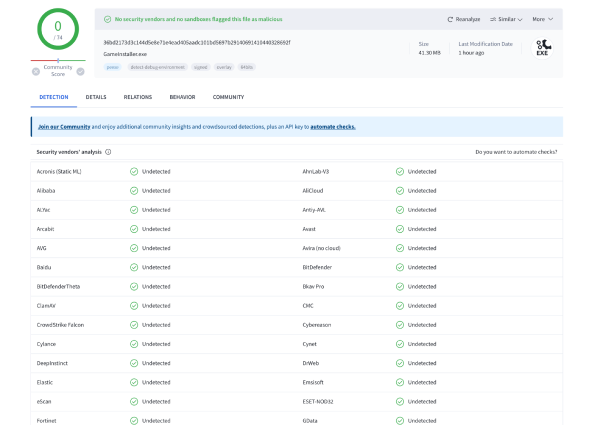Click the Cynet vendor name

[x=310, y=344]
